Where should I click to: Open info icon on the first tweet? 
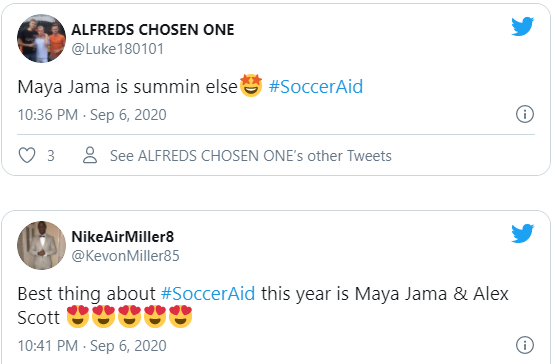pos(525,114)
